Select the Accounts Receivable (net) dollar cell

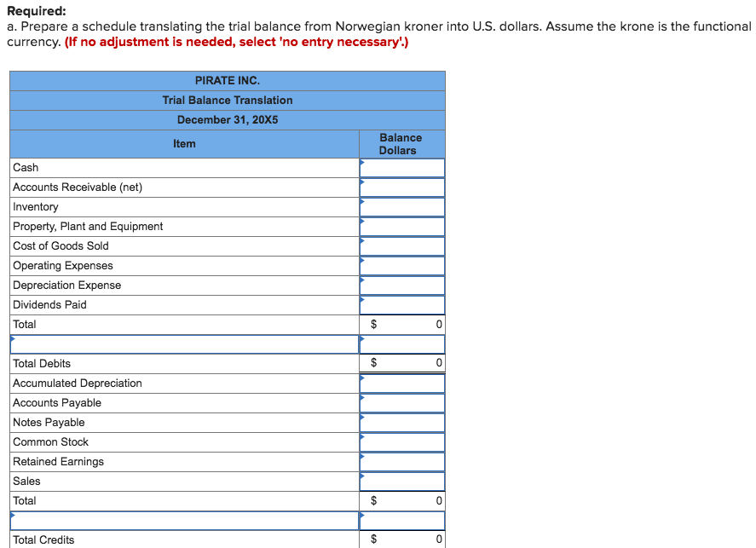pyautogui.click(x=401, y=187)
